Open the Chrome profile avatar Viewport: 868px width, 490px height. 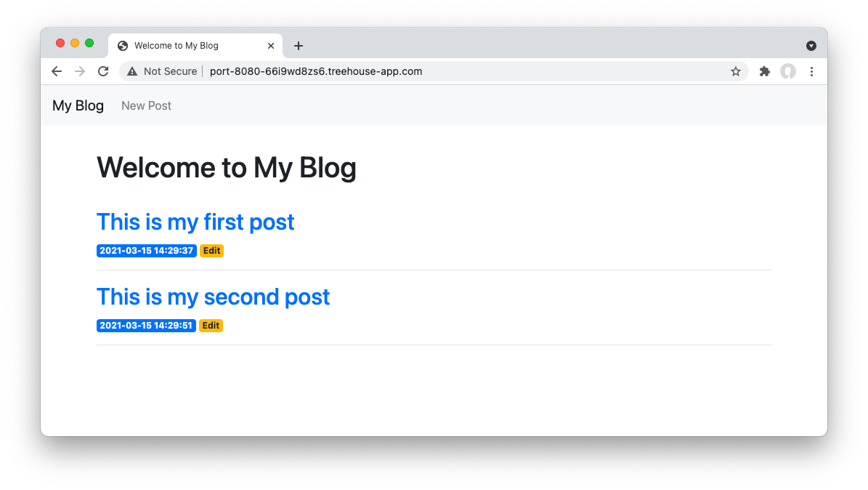point(788,71)
